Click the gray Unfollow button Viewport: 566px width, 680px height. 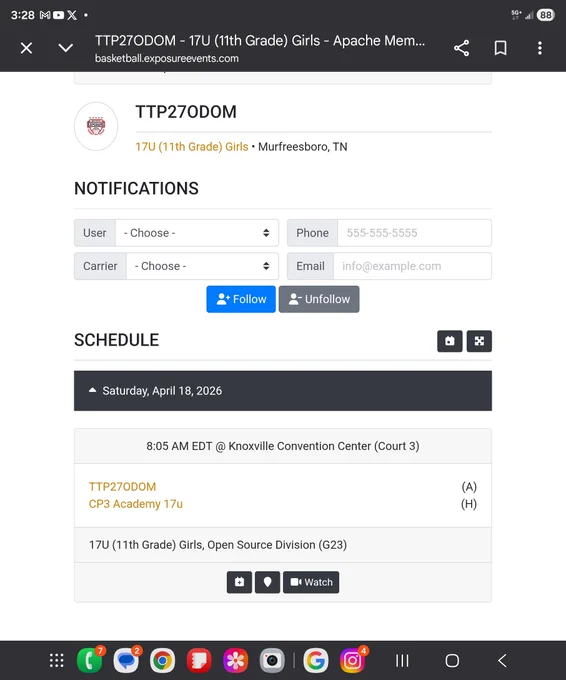point(319,299)
